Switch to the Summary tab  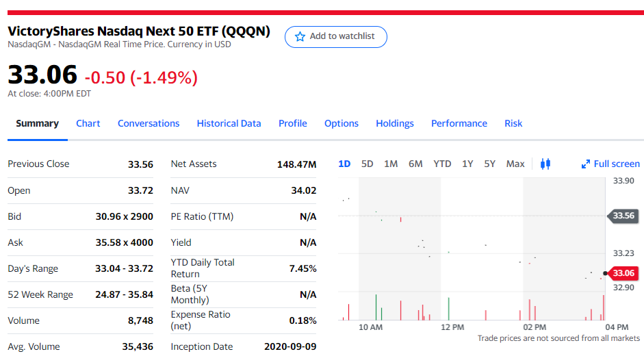38,123
